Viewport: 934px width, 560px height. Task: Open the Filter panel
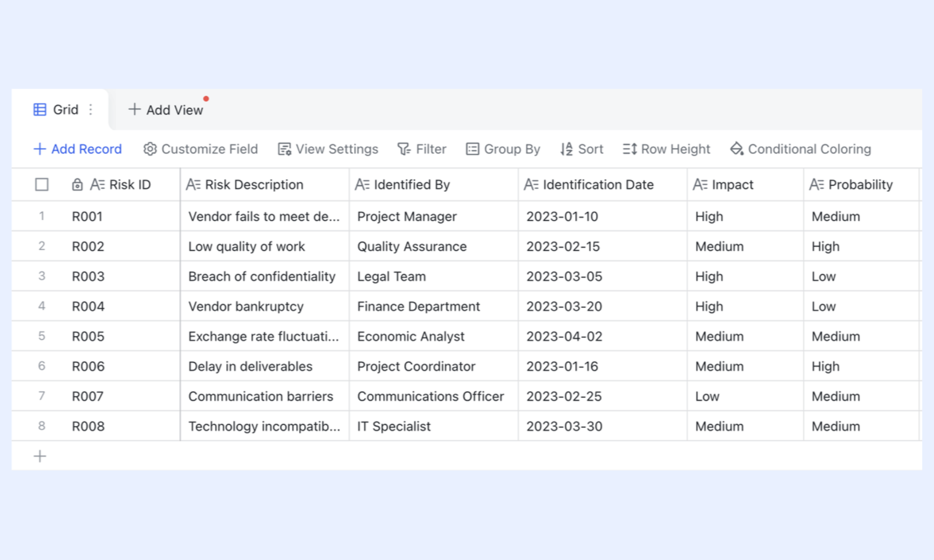[x=422, y=149]
